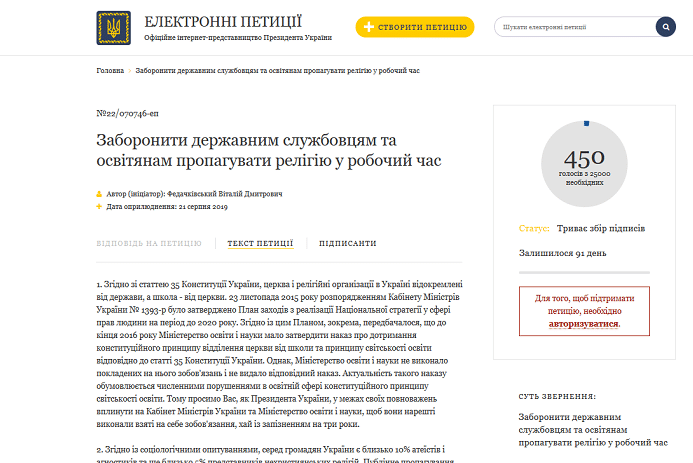
Task: Select the 'Текст петиції' tab
Action: (260, 243)
